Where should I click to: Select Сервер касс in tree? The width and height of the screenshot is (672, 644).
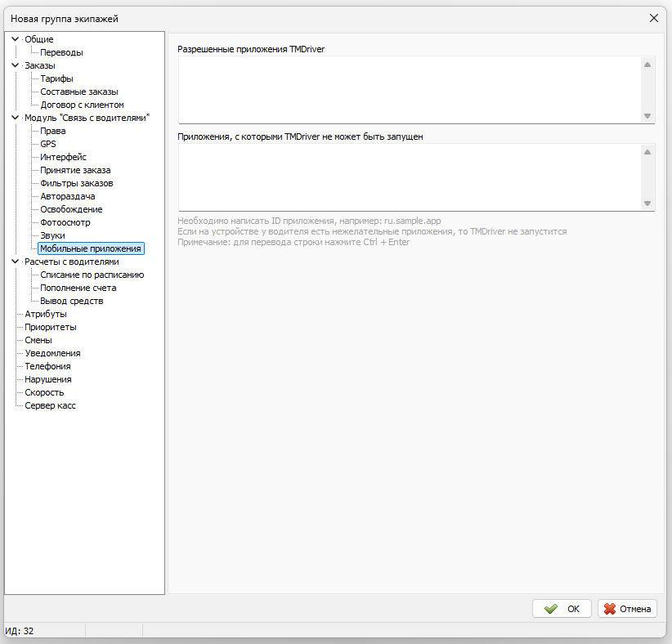click(x=50, y=405)
